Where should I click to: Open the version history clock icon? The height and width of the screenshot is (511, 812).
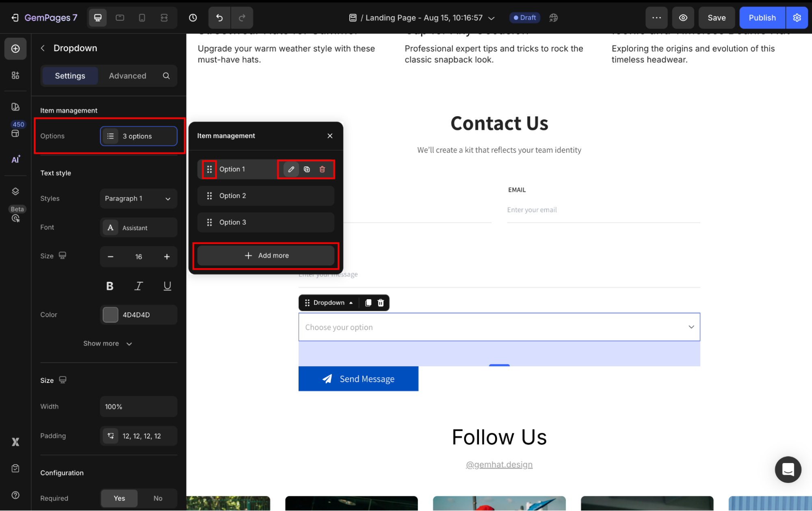(x=193, y=17)
